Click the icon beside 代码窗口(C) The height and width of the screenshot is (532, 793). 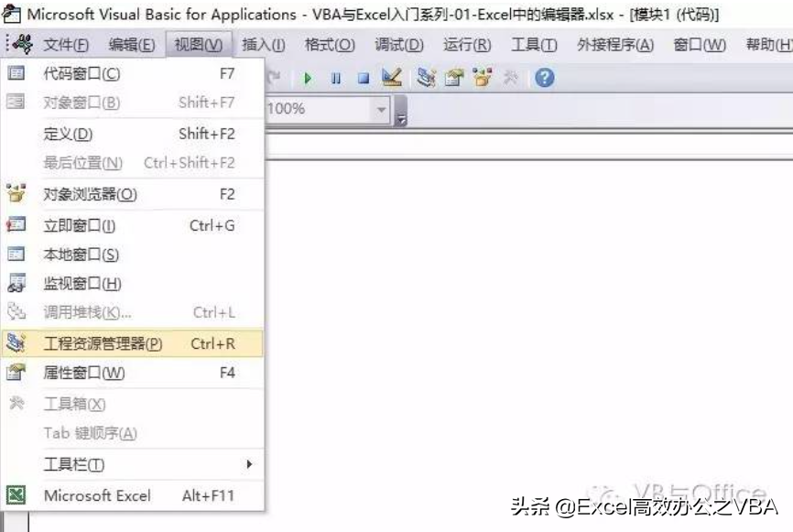tap(16, 73)
